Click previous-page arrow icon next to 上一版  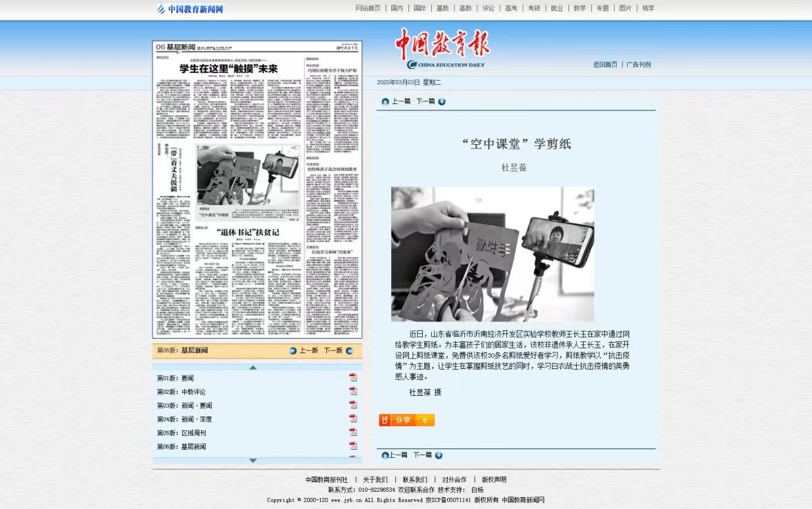coord(293,350)
